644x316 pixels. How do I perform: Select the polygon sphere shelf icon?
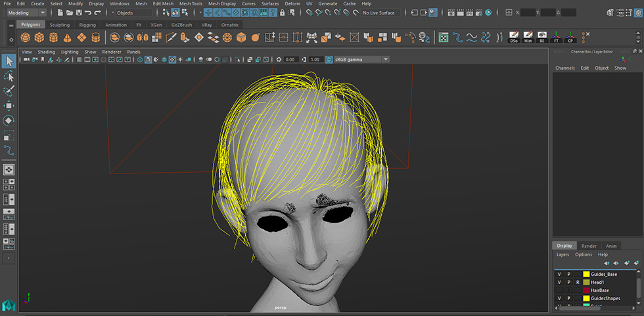point(26,37)
